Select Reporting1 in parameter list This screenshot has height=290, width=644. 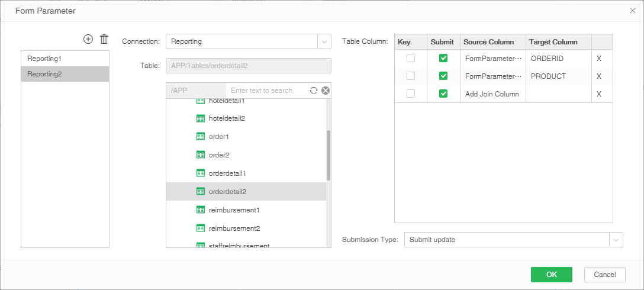65,59
